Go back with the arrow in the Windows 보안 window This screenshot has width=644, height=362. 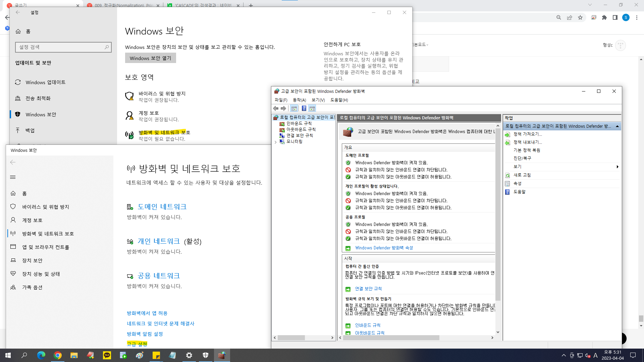coord(13,162)
